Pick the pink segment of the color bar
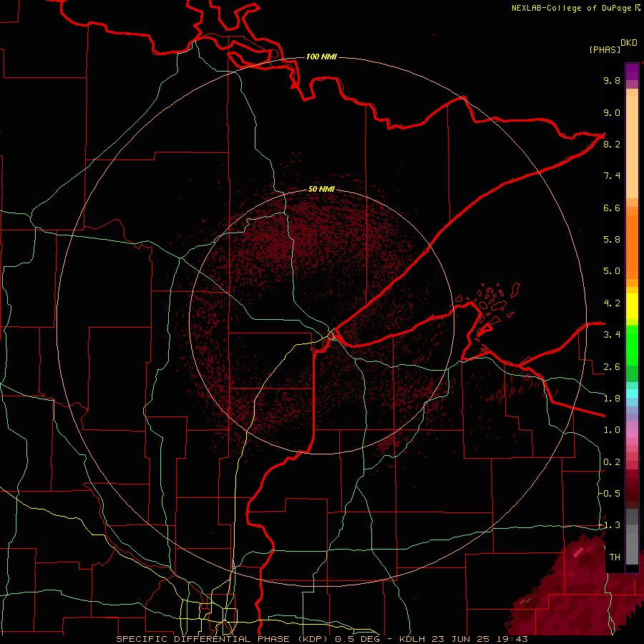Image resolution: width=644 pixels, height=644 pixels. click(632, 434)
